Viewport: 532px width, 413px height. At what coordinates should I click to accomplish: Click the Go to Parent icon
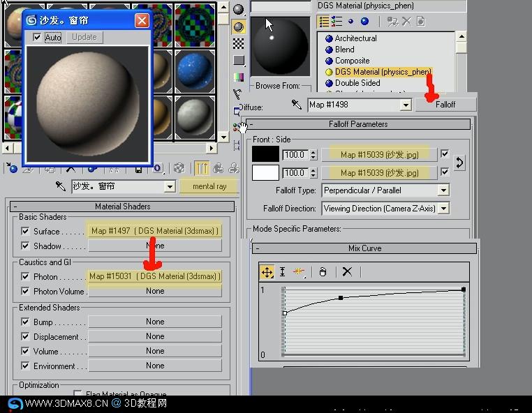pos(218,168)
